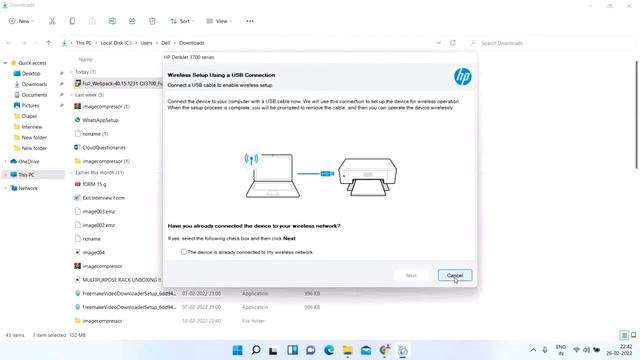The width and height of the screenshot is (640, 360).
Task: Open Chrome from the taskbar
Action: click(384, 350)
